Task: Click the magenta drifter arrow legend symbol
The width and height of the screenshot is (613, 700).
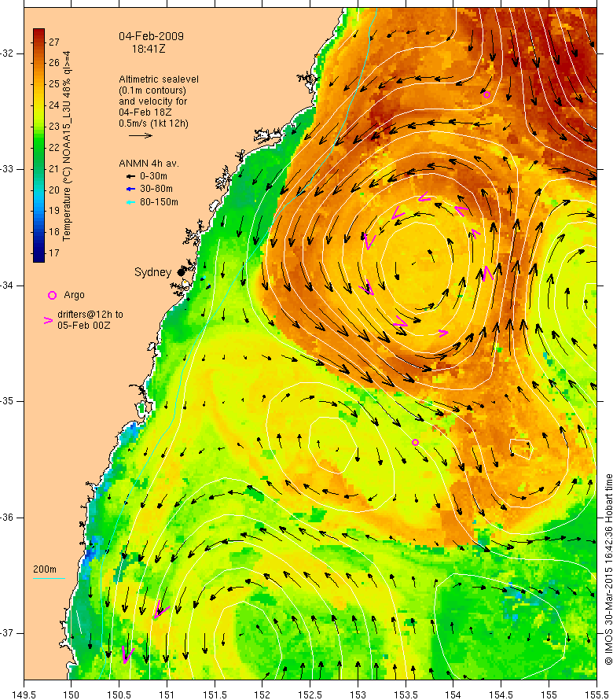Action: coord(48,320)
